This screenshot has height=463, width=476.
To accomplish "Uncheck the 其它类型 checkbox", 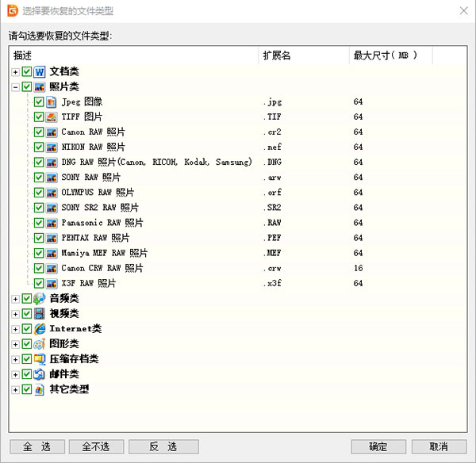I will (x=27, y=389).
